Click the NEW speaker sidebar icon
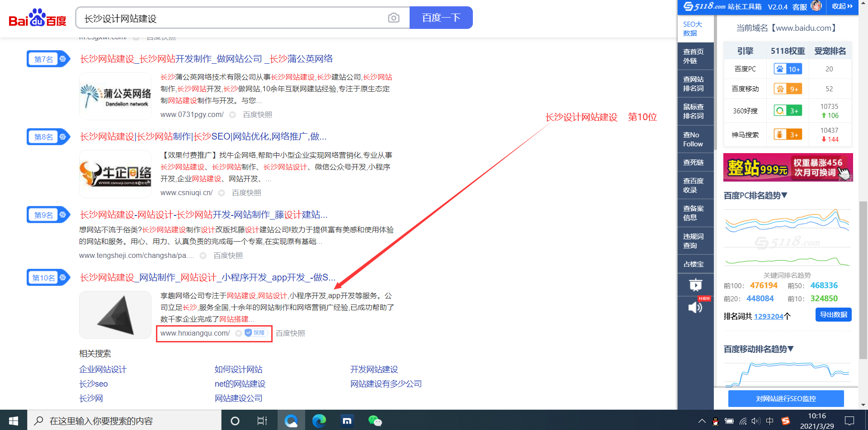 click(x=695, y=307)
